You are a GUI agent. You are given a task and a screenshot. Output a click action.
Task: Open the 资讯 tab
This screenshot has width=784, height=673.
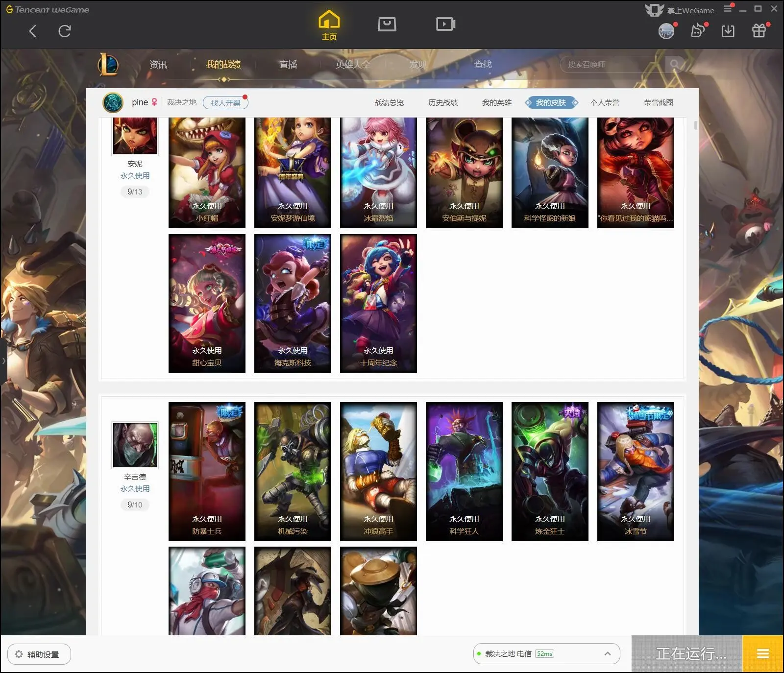[x=158, y=64]
